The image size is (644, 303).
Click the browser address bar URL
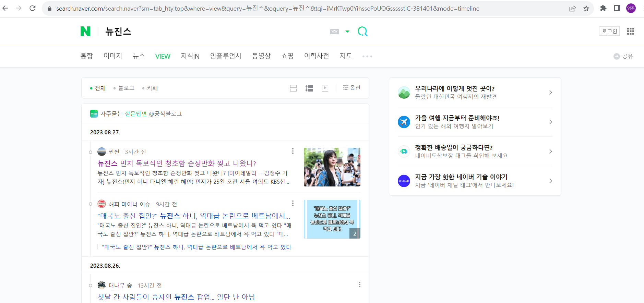pos(267,9)
